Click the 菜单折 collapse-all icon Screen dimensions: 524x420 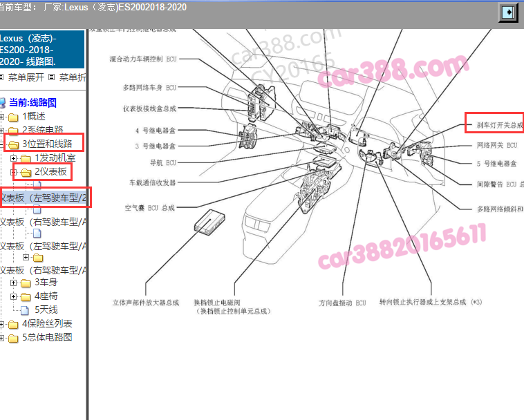tap(51, 77)
